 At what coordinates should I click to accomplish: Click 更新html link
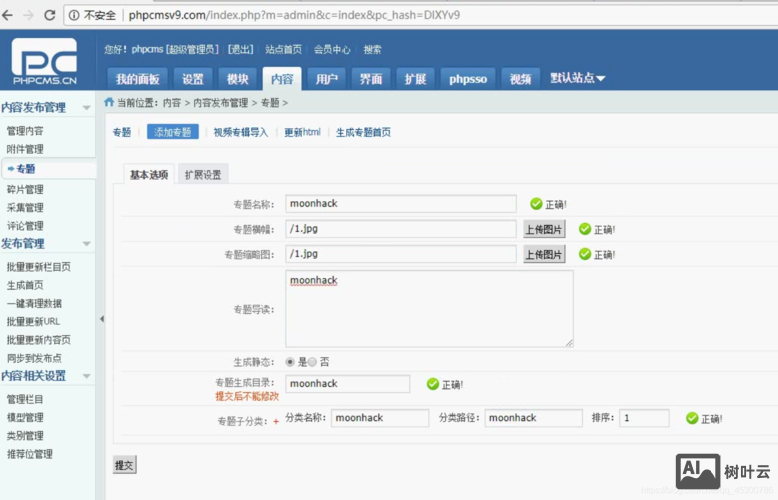302,132
